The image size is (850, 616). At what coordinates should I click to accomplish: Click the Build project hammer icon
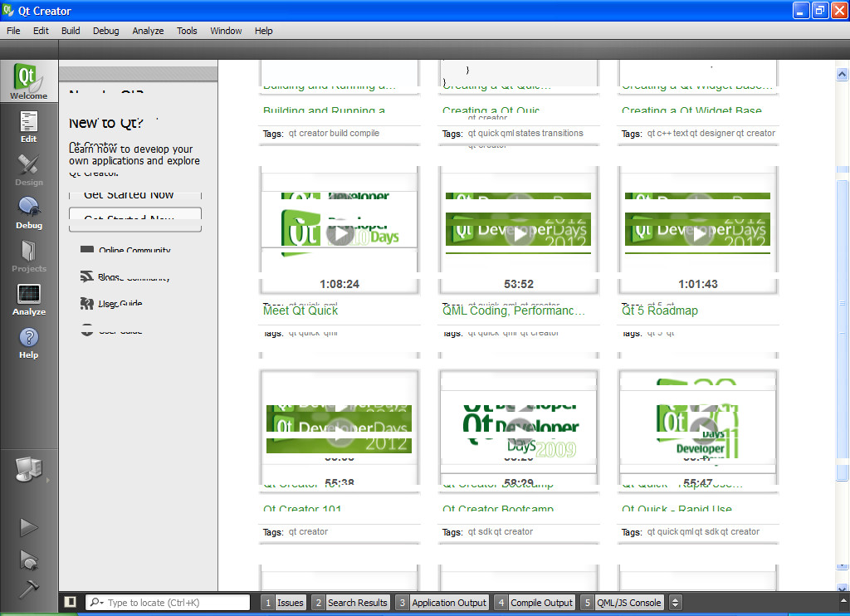click(x=29, y=589)
